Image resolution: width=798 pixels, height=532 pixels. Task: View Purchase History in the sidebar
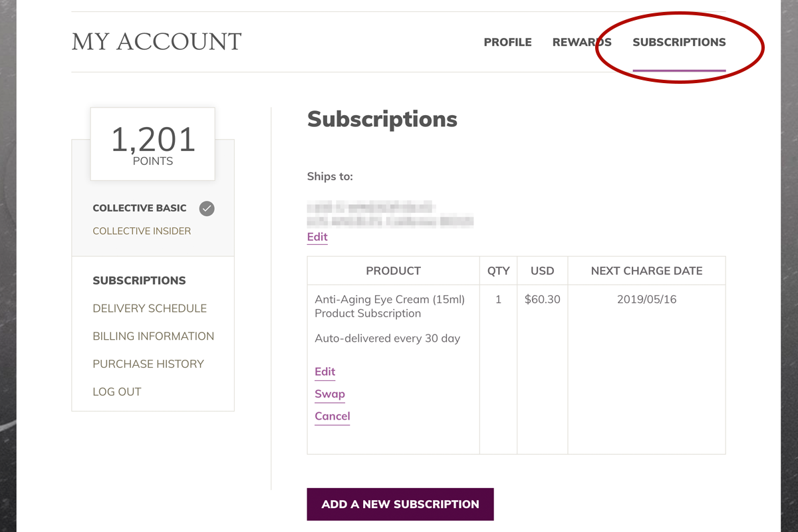click(148, 364)
